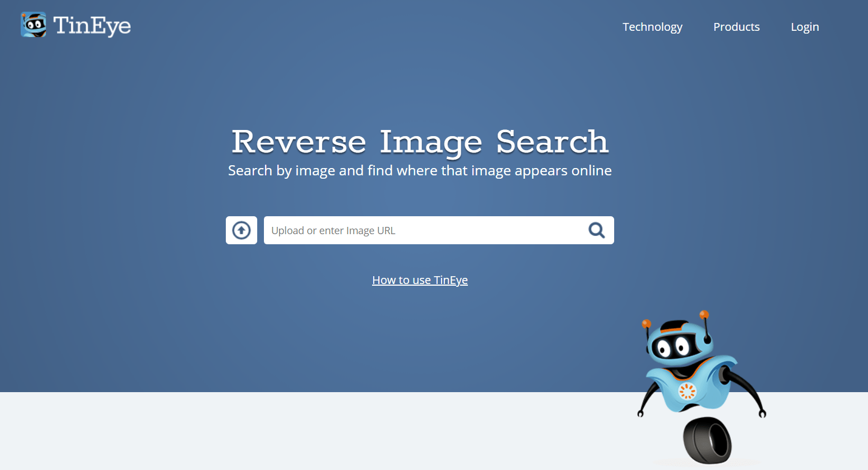Click the robot's orange antenna tip
The width and height of the screenshot is (868, 470).
(705, 314)
